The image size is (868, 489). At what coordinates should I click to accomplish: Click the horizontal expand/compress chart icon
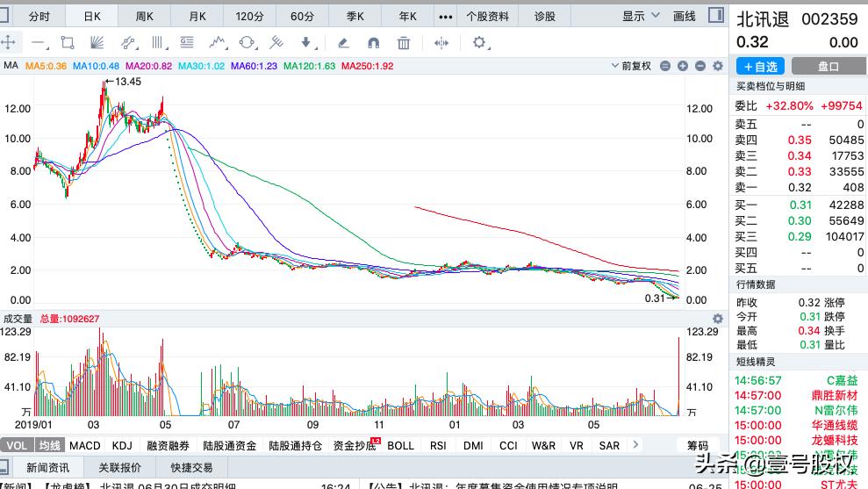click(x=441, y=43)
